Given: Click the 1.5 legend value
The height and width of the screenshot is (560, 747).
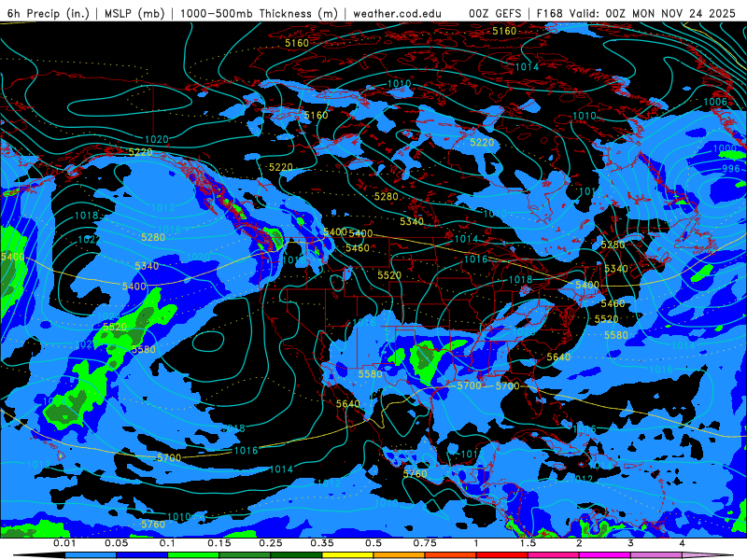Looking at the screenshot, I should 528,543.
